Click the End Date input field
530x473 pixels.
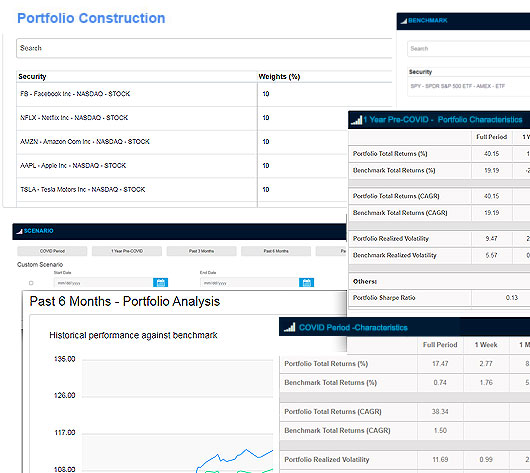249,282
